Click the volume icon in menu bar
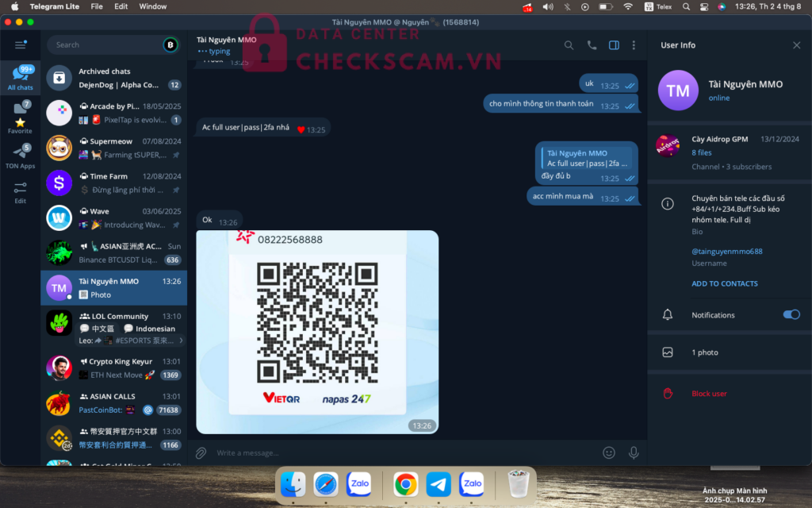 point(547,6)
